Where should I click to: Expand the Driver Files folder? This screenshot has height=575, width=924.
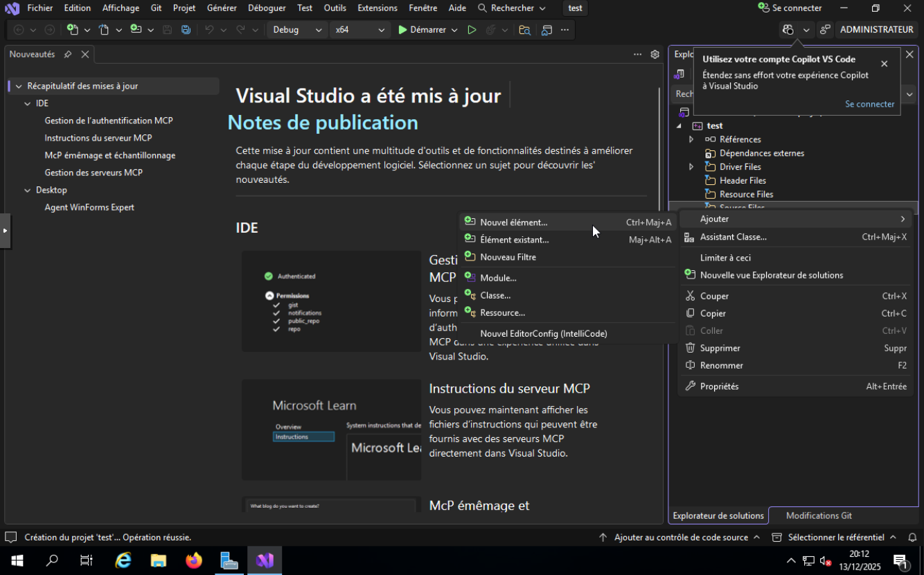pos(691,167)
